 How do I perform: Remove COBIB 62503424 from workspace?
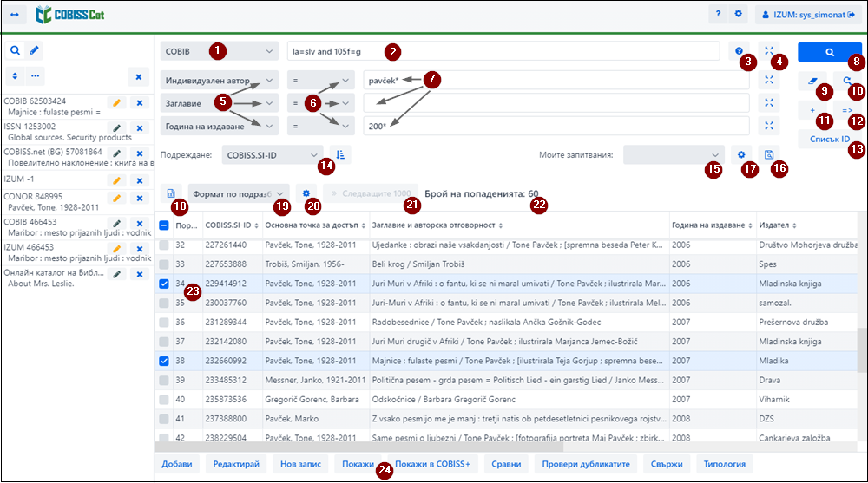click(x=140, y=103)
